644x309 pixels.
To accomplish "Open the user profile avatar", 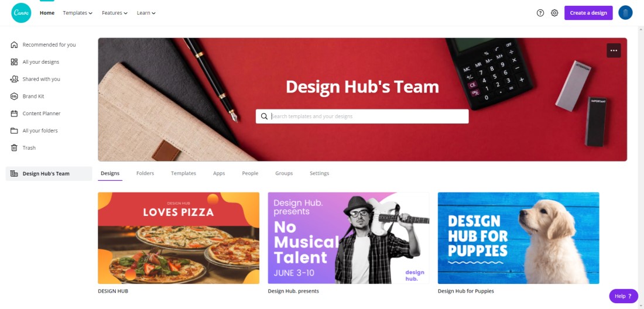I will [x=625, y=13].
